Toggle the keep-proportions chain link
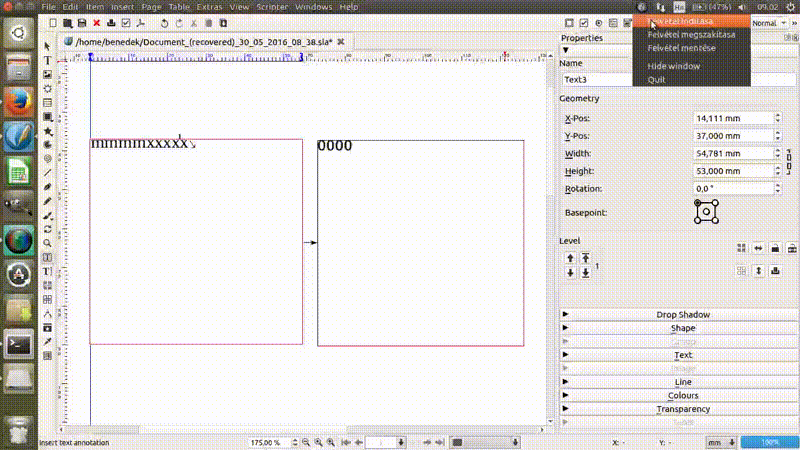This screenshot has height=450, width=800. [x=790, y=160]
